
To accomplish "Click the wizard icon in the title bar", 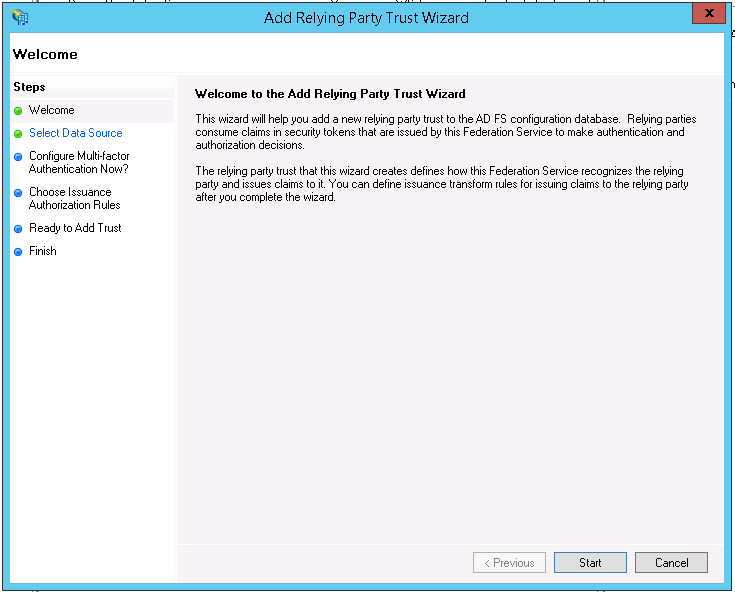I will tap(20, 18).
